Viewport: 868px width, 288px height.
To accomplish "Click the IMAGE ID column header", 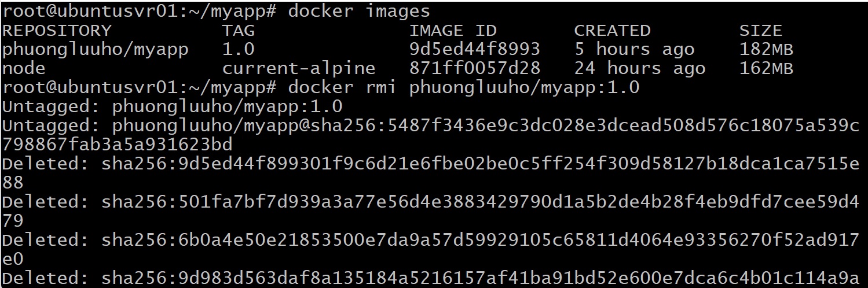I will [453, 31].
